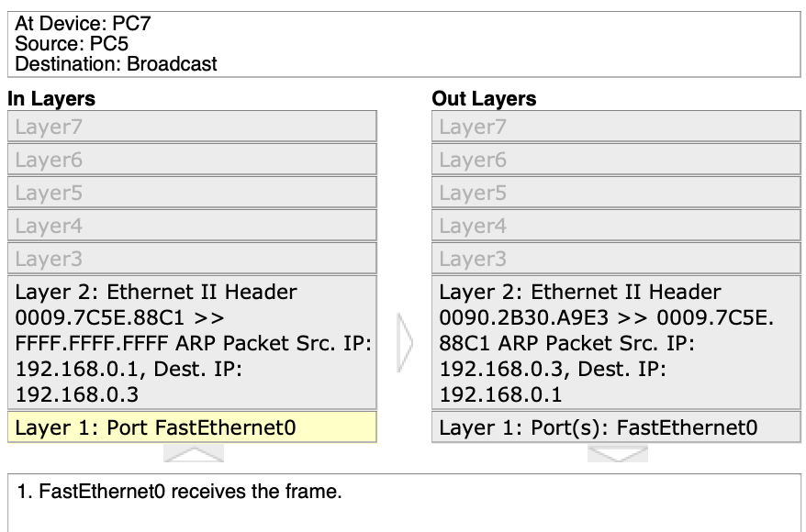This screenshot has width=806, height=532.
Task: Click the 'In Layers' heading
Action: [x=51, y=98]
